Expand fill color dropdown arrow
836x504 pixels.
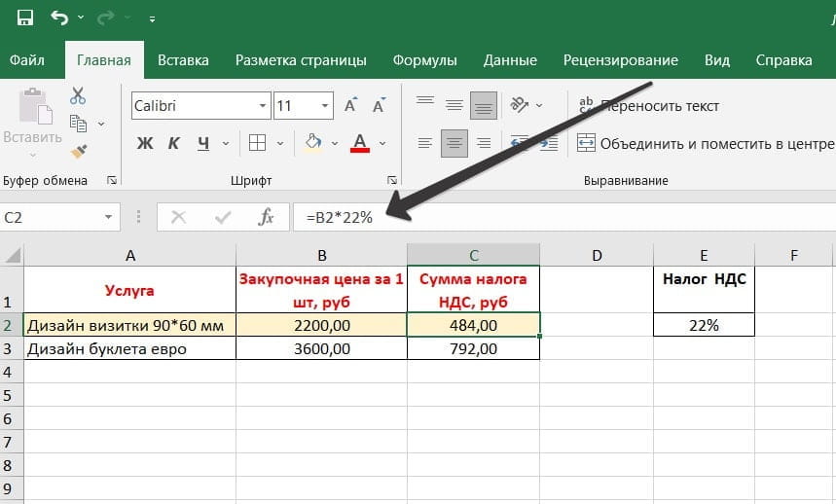point(334,143)
